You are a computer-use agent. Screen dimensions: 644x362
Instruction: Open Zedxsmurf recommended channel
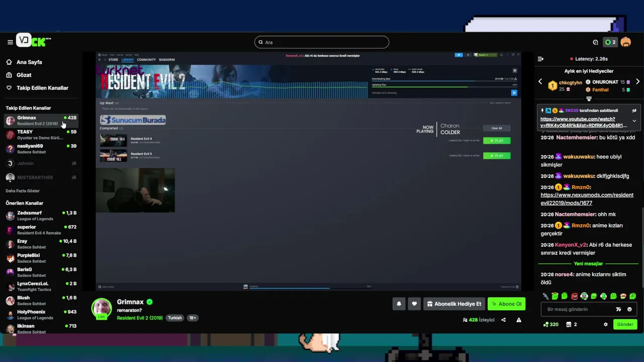click(41, 216)
